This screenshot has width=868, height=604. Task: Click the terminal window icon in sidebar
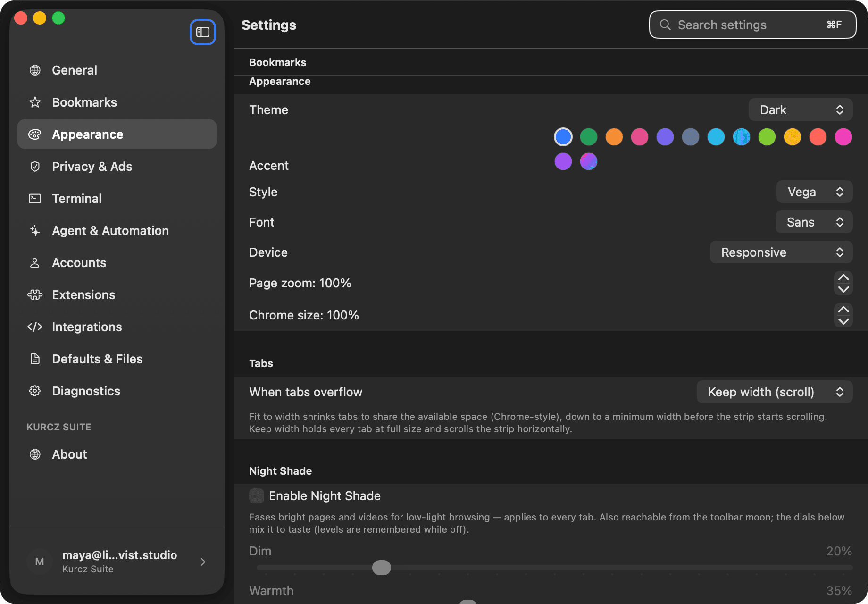pyautogui.click(x=35, y=199)
